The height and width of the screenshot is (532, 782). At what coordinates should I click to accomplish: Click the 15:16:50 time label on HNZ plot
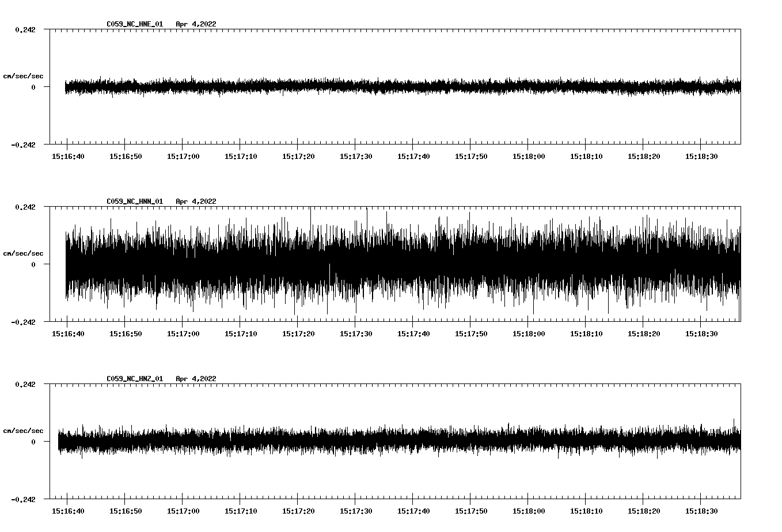pos(126,511)
